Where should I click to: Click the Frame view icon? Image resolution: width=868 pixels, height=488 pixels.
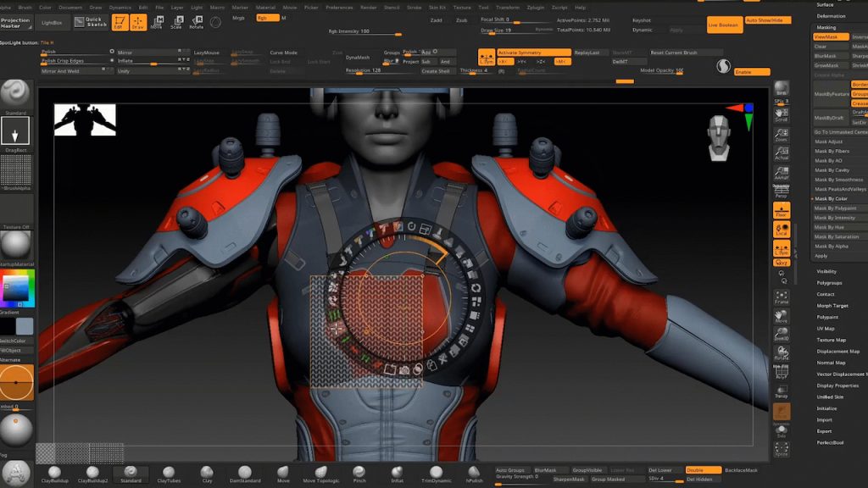pyautogui.click(x=781, y=297)
